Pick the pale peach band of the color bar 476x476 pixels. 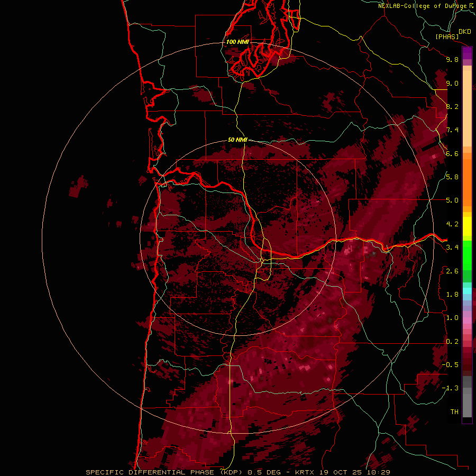(x=467, y=108)
